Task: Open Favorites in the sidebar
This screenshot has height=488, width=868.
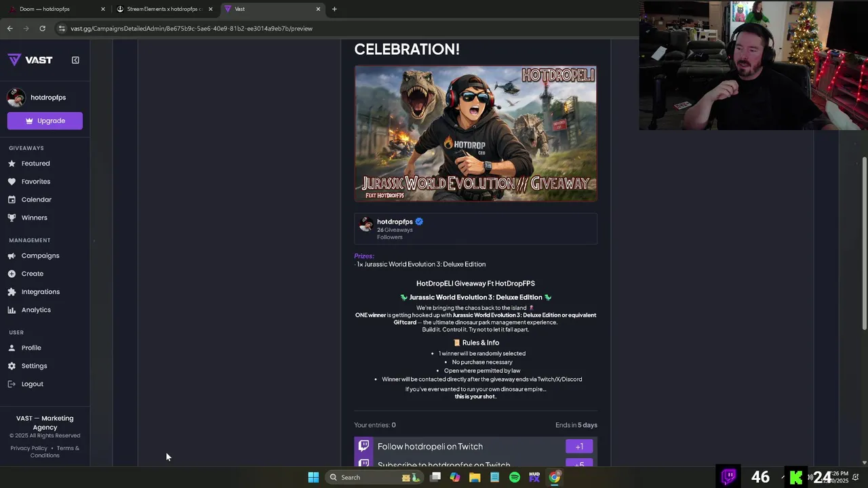Action: [x=36, y=182]
